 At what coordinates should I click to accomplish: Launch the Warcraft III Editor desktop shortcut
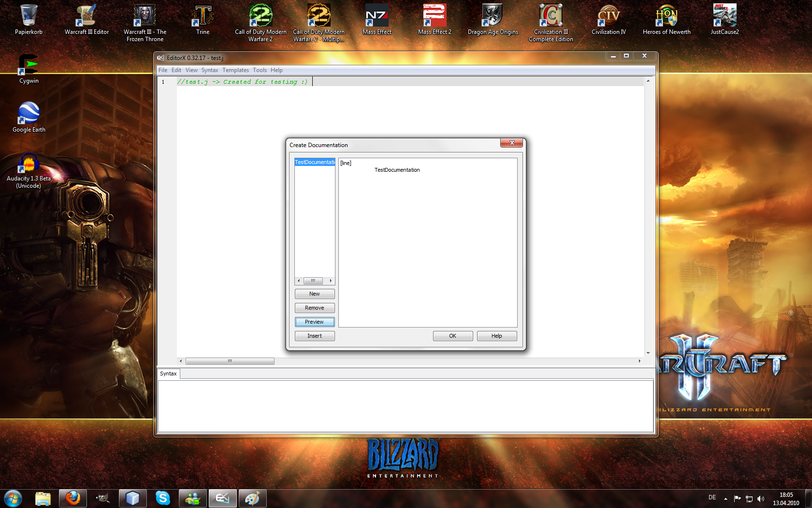click(87, 19)
